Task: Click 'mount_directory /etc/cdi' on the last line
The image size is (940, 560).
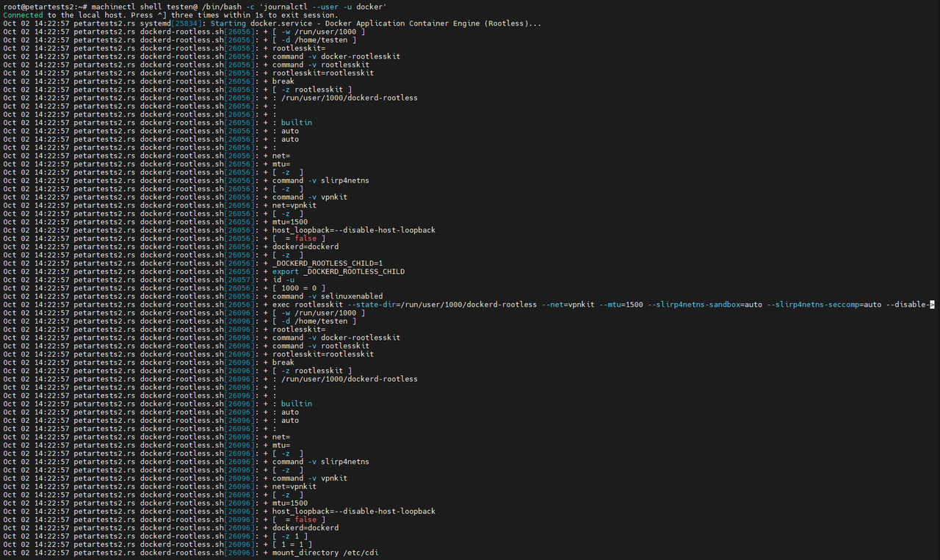Action: 325,553
